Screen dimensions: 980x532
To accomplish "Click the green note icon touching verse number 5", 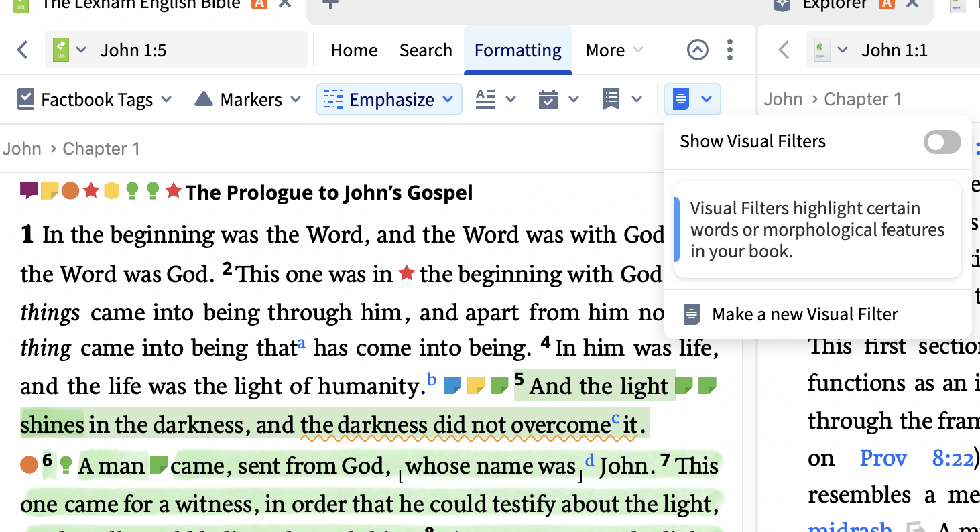I will point(499,385).
